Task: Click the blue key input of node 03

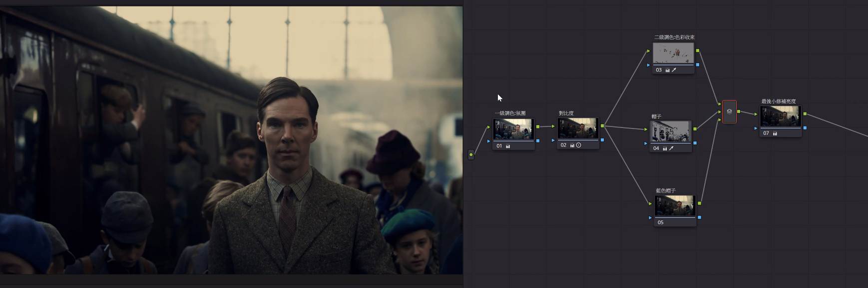Action: point(649,65)
